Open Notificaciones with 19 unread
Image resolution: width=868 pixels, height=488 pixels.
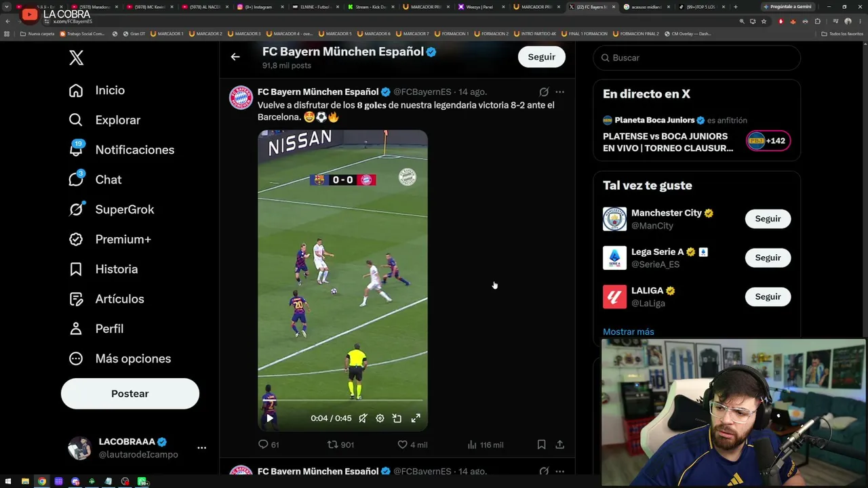(121, 150)
